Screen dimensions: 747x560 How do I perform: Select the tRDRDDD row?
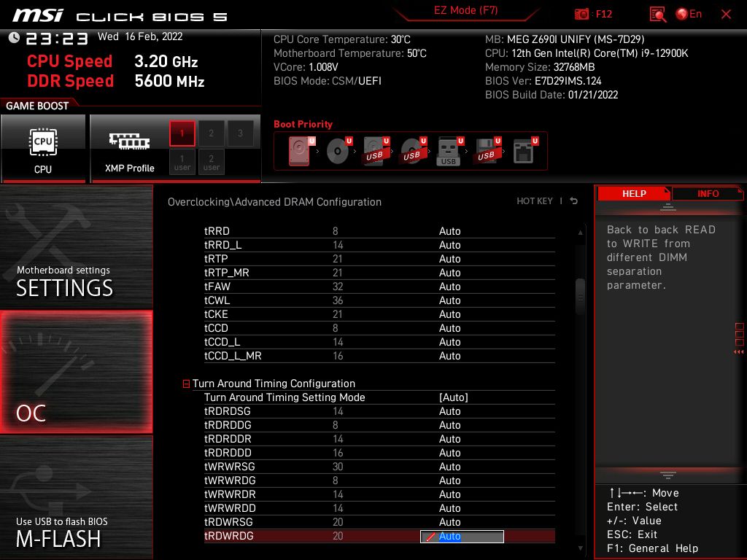click(x=379, y=453)
